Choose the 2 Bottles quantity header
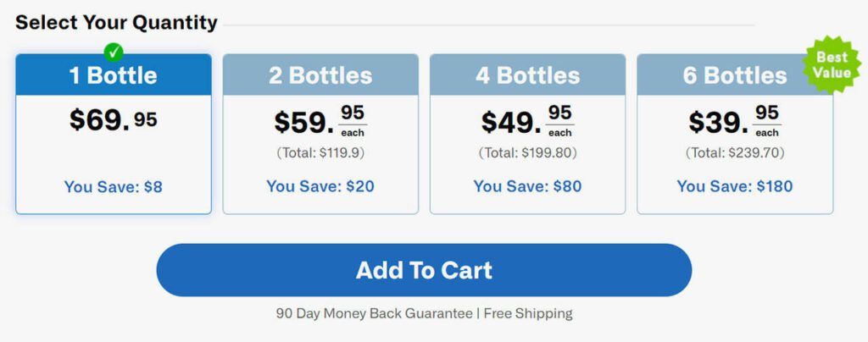This screenshot has width=868, height=342. tap(320, 75)
